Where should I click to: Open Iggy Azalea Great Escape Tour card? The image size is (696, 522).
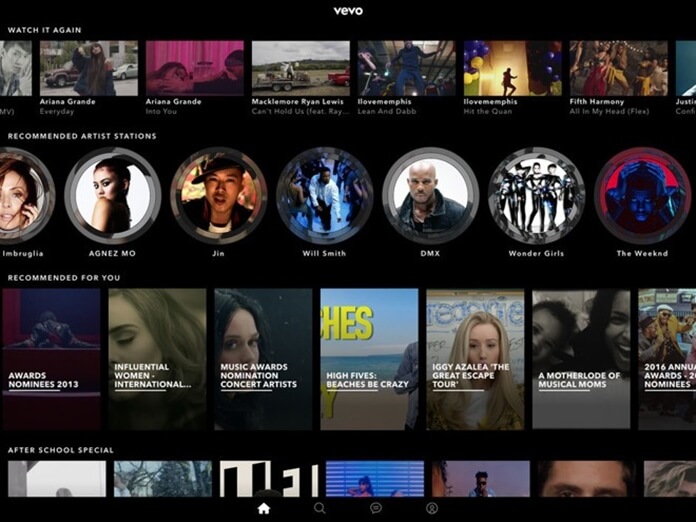tap(475, 359)
